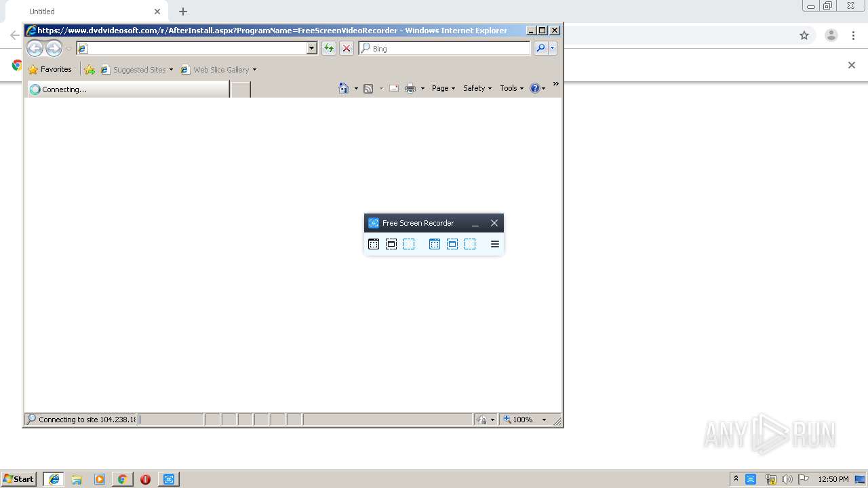Select the Connecting... tab
This screenshot has width=868, height=488.
coord(128,89)
